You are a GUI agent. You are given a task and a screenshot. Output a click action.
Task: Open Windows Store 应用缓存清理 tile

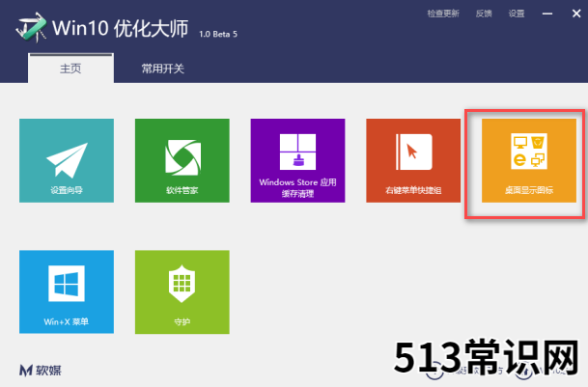click(297, 160)
